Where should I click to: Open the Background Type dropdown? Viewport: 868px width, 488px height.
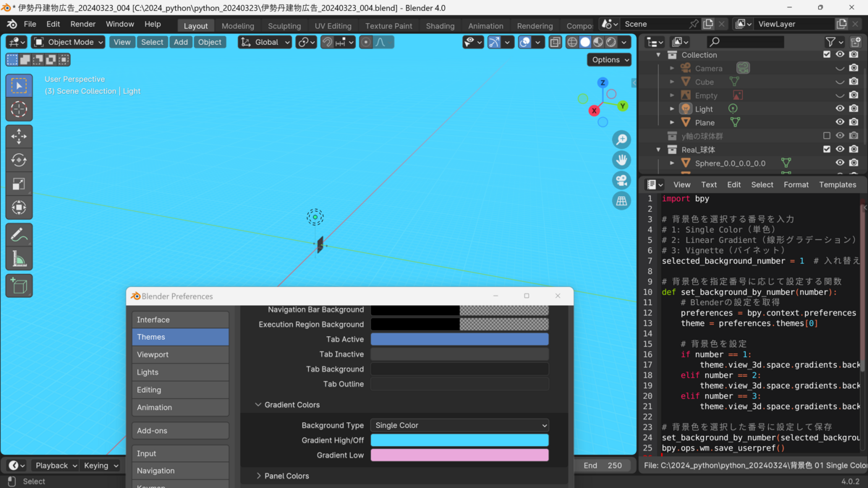point(459,425)
